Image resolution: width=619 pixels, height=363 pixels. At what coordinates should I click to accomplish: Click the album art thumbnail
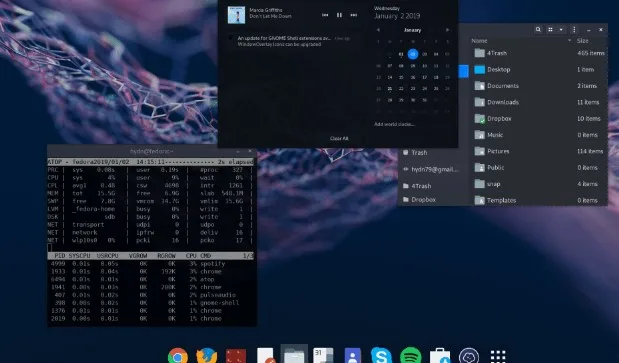(x=236, y=15)
